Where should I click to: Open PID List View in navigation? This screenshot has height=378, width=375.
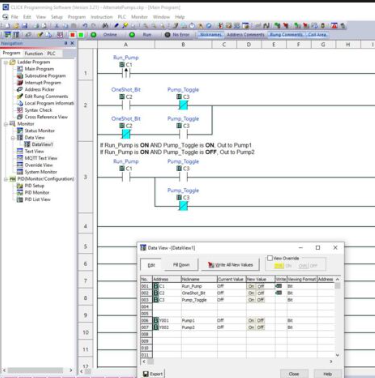[x=38, y=199]
